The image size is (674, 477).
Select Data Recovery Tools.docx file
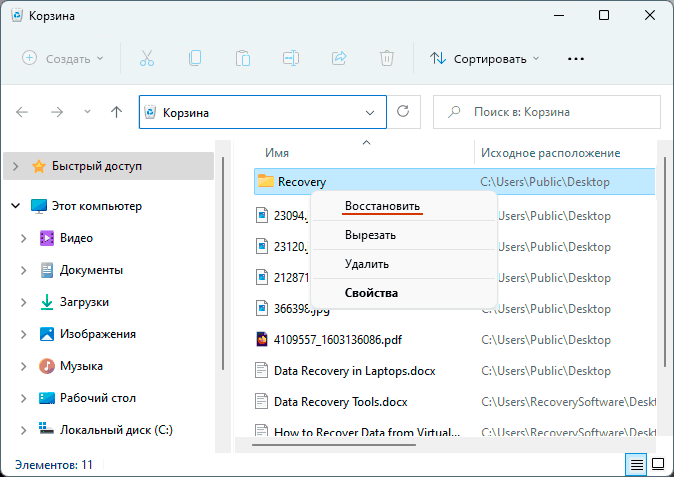[x=341, y=402]
